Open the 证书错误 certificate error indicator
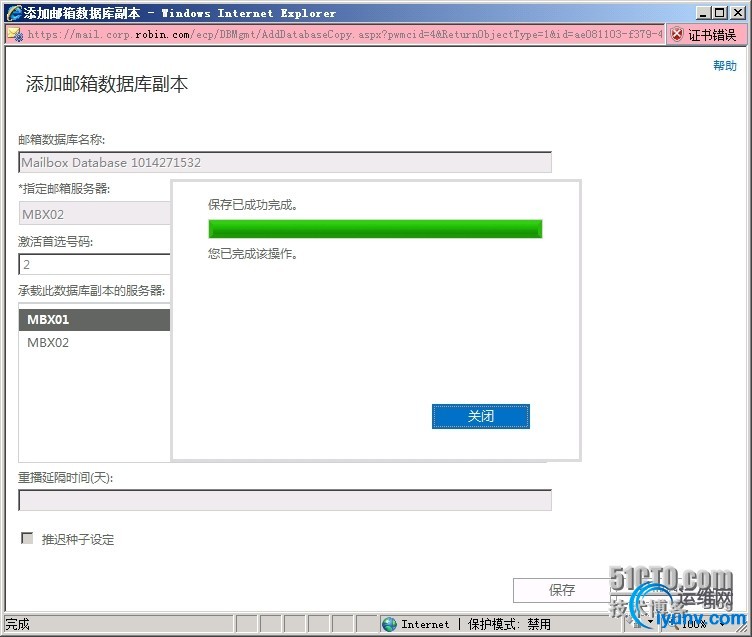Image resolution: width=752 pixels, height=637 pixels. [704, 35]
